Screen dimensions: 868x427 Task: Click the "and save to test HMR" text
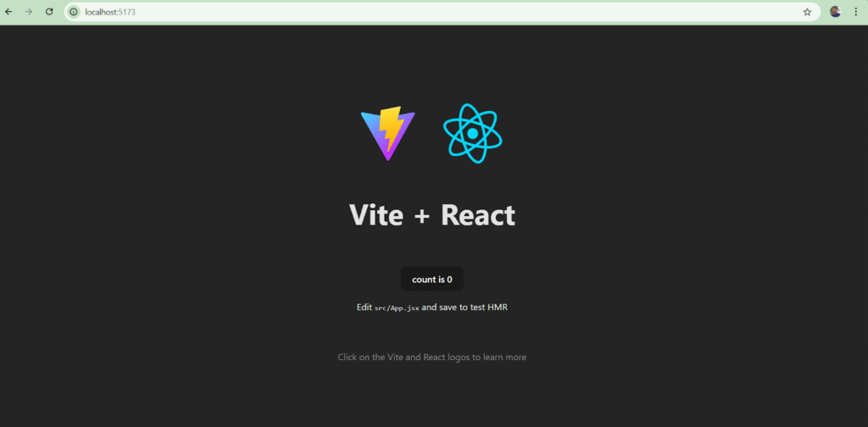465,308
